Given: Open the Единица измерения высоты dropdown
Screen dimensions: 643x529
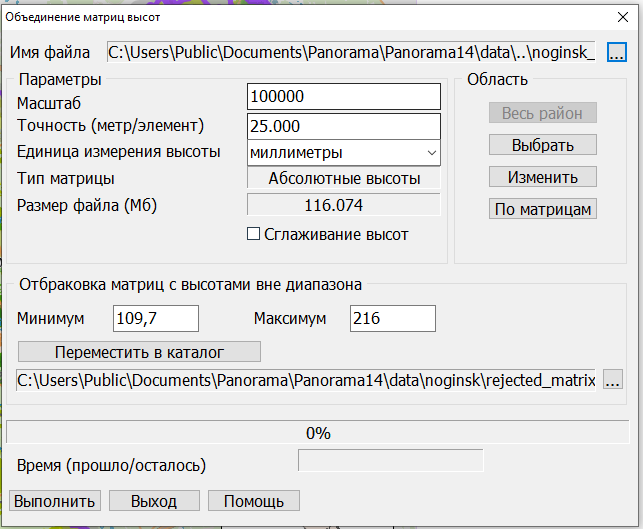Looking at the screenshot, I should pyautogui.click(x=344, y=153).
